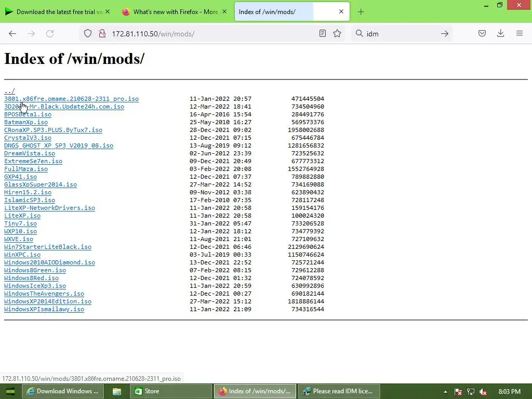Bookmark this page with the star icon
The height and width of the screenshot is (399, 532).
[x=337, y=33]
